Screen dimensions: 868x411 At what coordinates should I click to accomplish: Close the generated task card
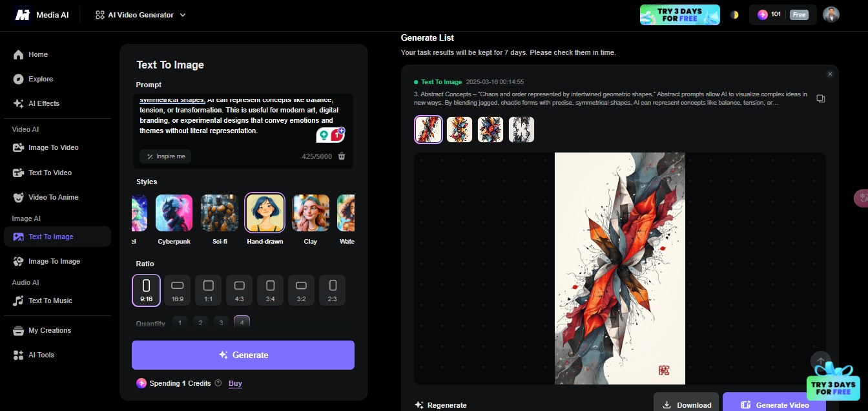(830, 74)
